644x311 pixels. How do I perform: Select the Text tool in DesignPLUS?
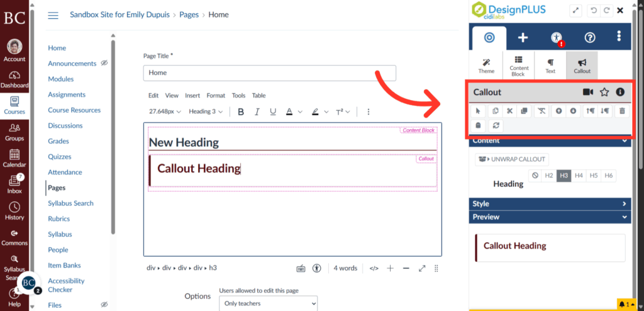550,65
